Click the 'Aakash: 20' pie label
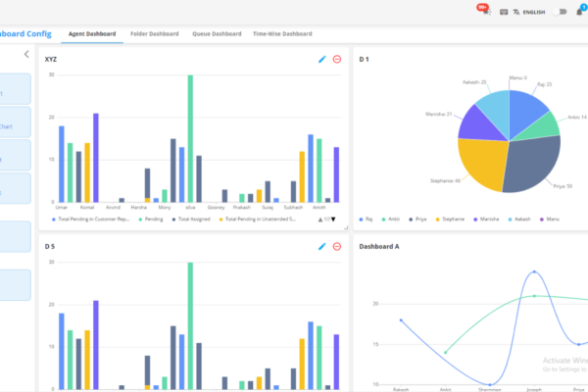This screenshot has width=588, height=392. click(474, 82)
